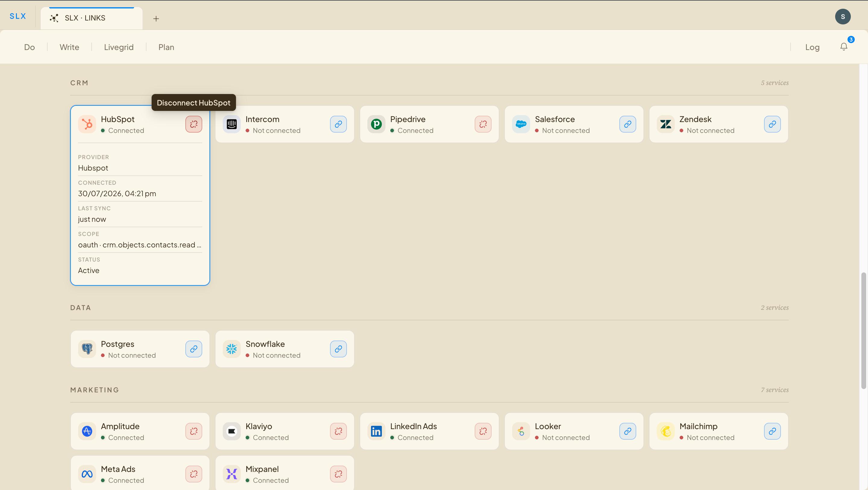Image resolution: width=868 pixels, height=490 pixels.
Task: Open the user avatar menu
Action: pos(843,17)
